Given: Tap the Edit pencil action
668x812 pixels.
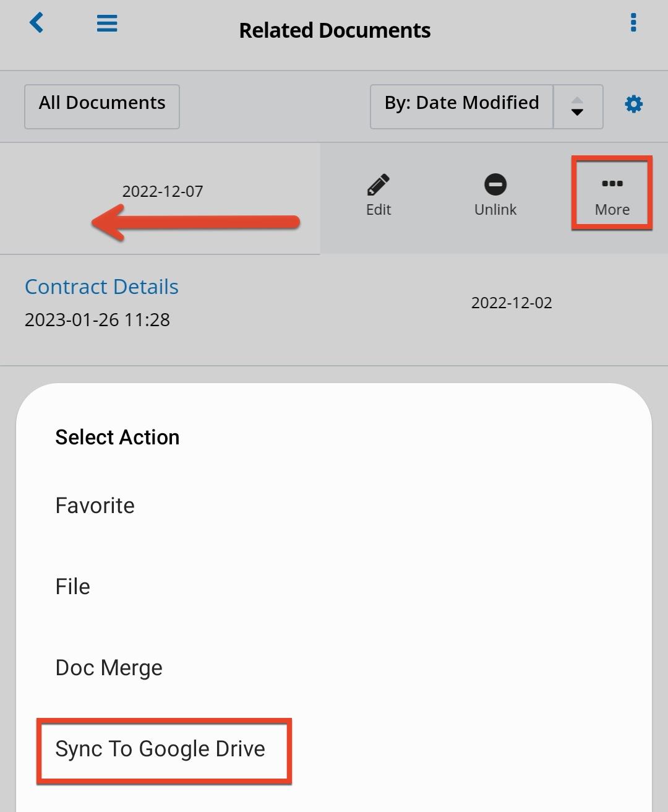Looking at the screenshot, I should 379,196.
